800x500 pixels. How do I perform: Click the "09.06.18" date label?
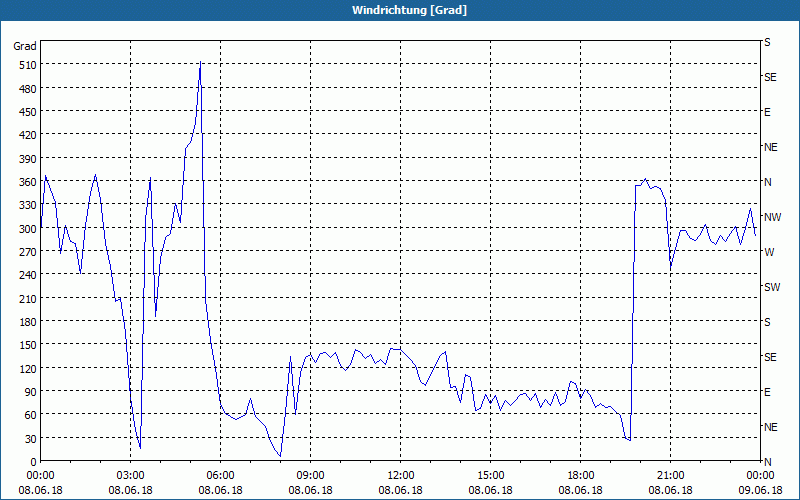pyautogui.click(x=760, y=490)
